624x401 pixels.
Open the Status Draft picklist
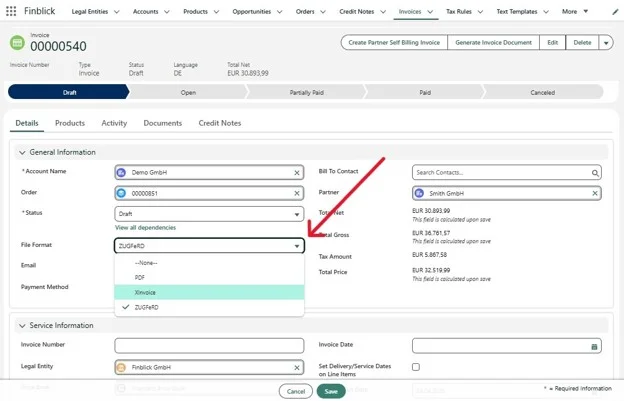pyautogui.click(x=209, y=214)
